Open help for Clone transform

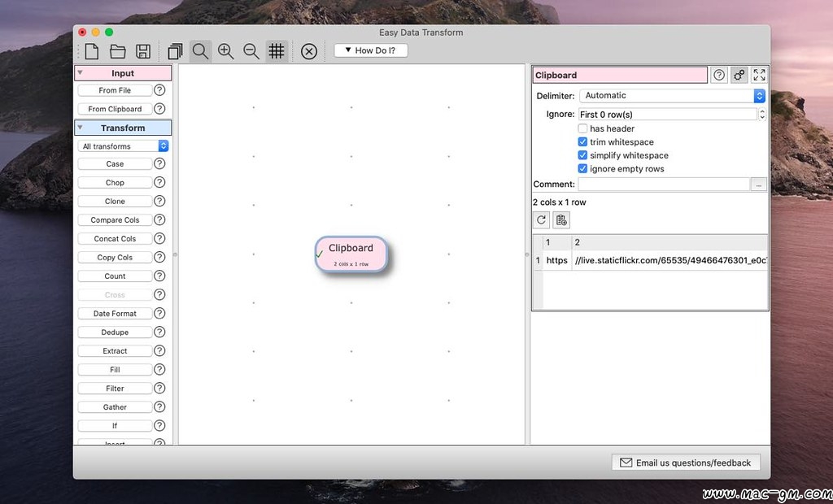159,202
